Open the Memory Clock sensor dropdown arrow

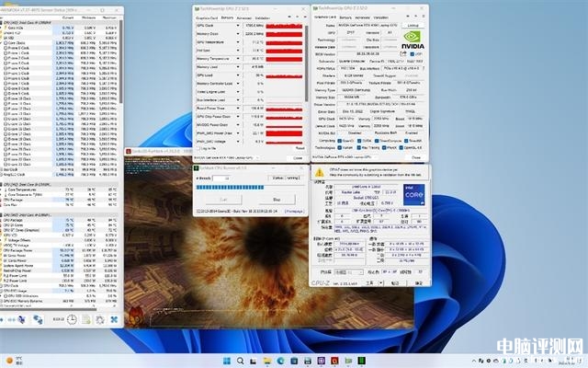[x=238, y=34]
